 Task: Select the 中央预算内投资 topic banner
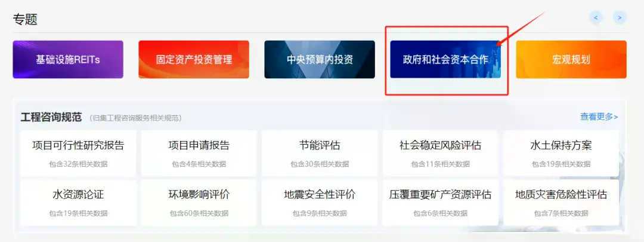click(320, 59)
